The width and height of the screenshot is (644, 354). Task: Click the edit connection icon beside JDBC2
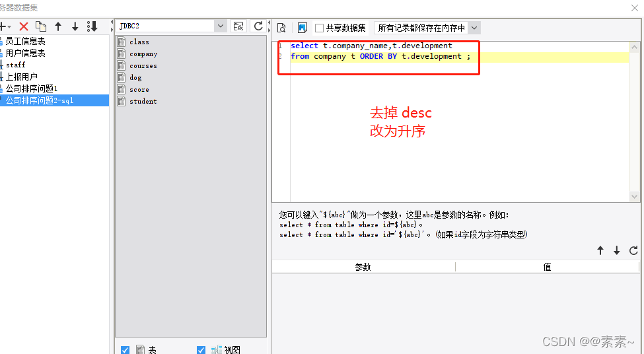238,26
